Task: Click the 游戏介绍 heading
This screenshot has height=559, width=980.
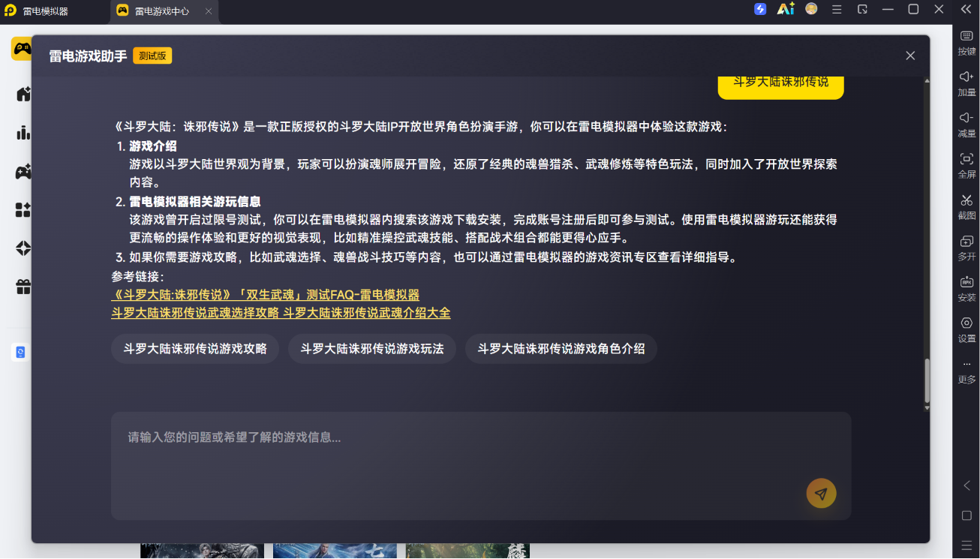Action: click(153, 146)
